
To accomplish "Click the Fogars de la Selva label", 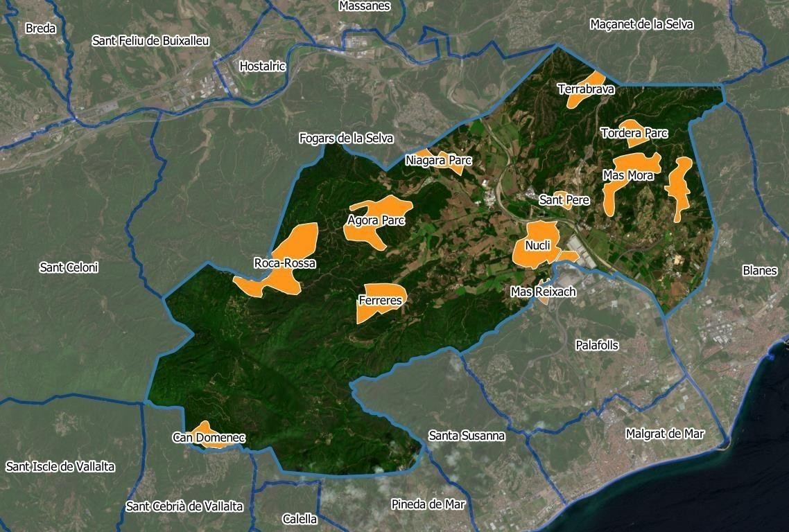I will pos(346,138).
